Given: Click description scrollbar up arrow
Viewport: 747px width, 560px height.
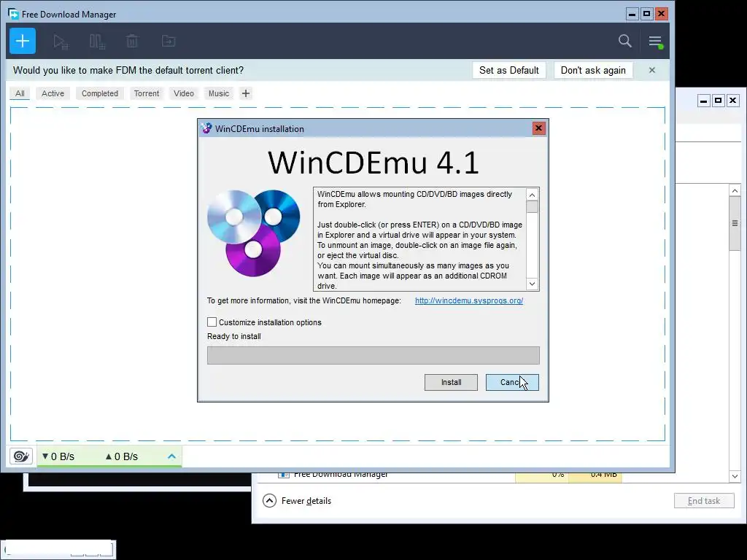Looking at the screenshot, I should point(532,195).
